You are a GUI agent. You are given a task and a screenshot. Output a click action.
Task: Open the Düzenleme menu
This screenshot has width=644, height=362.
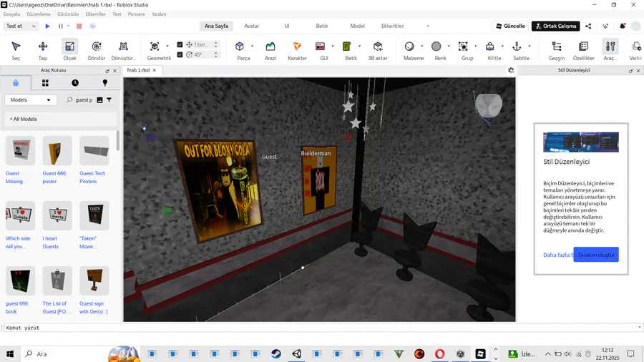click(39, 14)
